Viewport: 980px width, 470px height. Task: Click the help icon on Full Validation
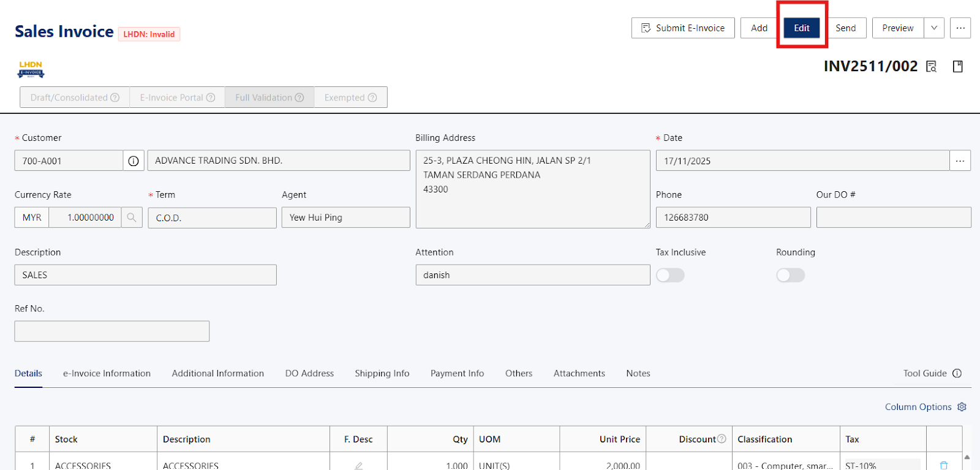300,97
